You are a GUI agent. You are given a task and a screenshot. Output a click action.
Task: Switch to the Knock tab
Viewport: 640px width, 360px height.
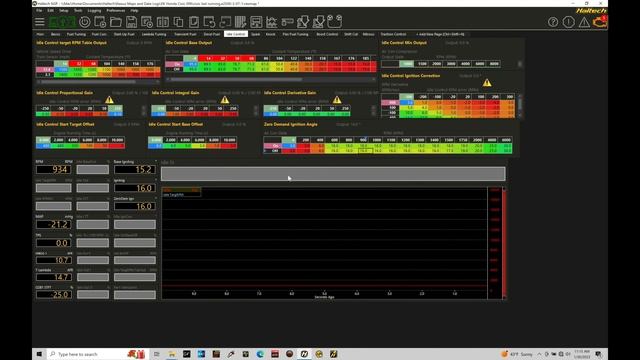tap(271, 34)
